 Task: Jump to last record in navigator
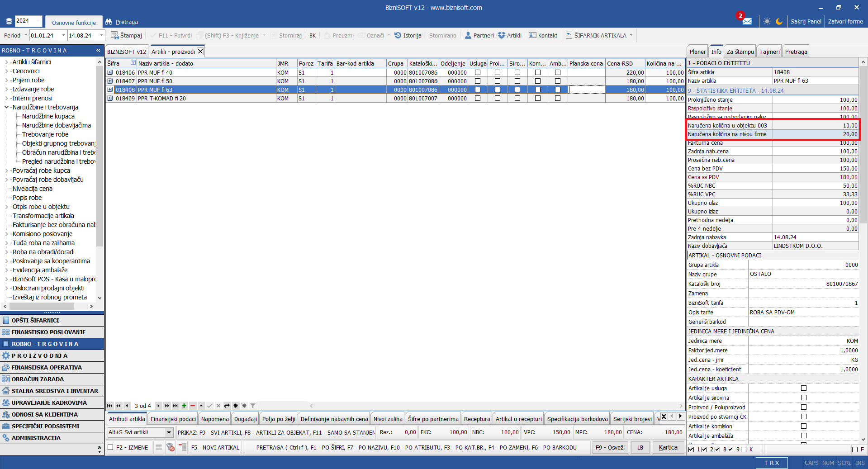tap(175, 406)
